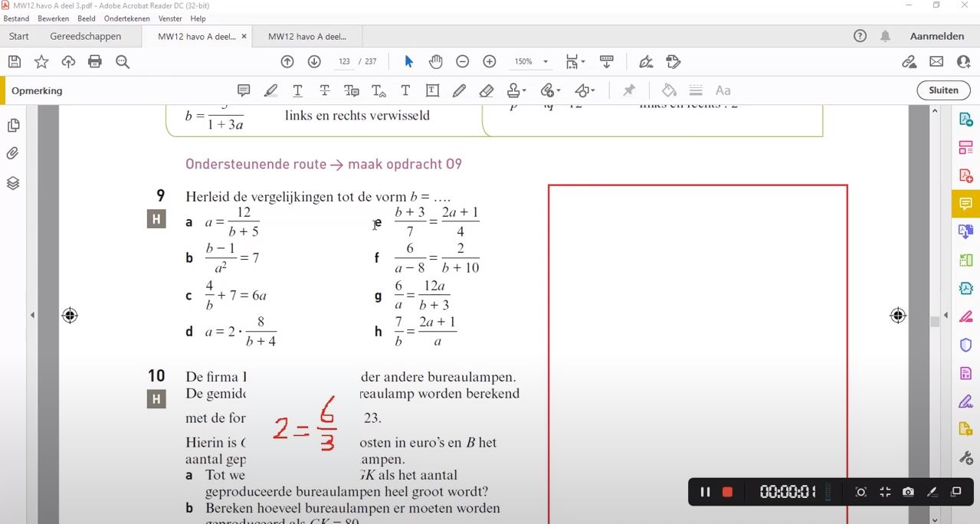Click the scrolling mode icon
The height and width of the screenshot is (524, 980).
[x=607, y=62]
